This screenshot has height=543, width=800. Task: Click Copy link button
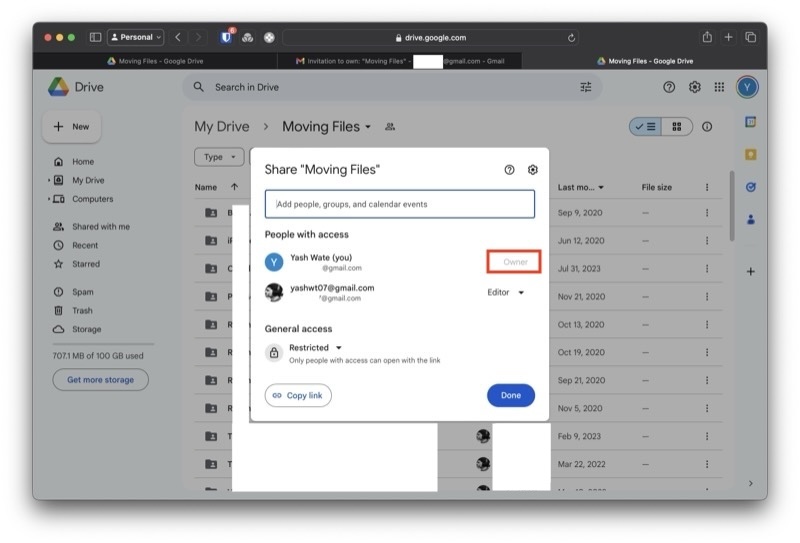(x=298, y=396)
